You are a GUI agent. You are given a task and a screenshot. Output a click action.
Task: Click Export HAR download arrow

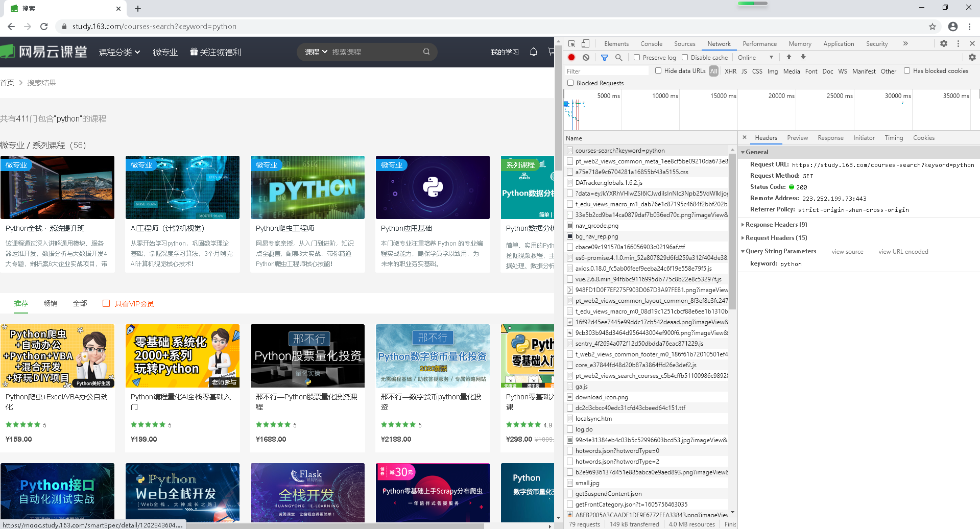(x=803, y=58)
